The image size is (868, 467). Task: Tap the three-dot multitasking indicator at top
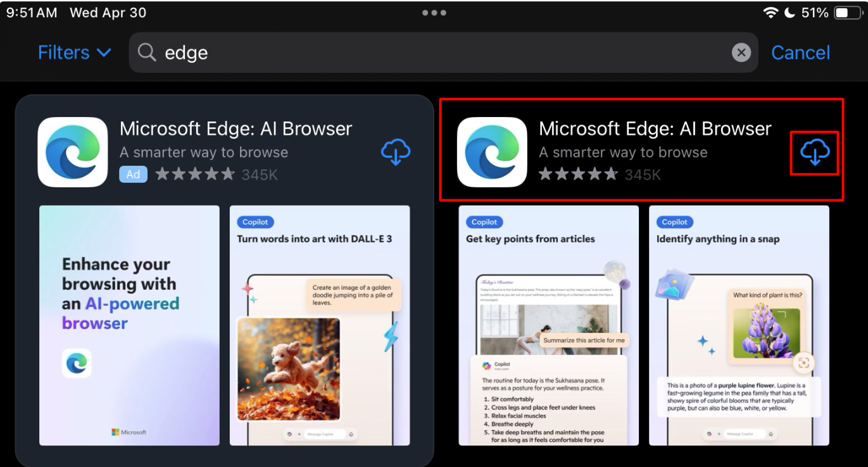434,13
